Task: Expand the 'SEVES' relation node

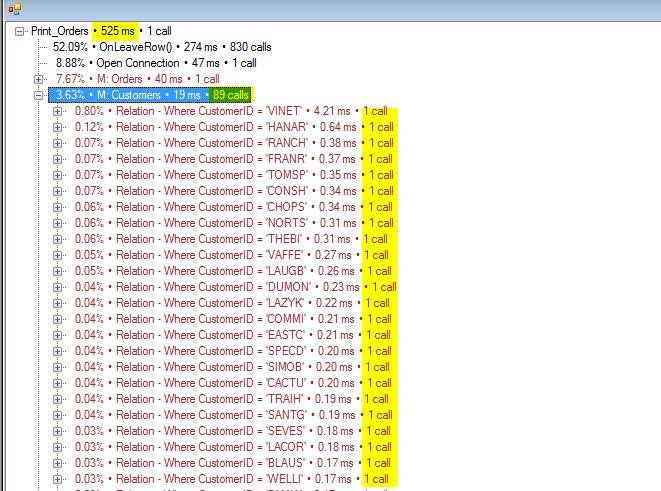Action: click(57, 432)
